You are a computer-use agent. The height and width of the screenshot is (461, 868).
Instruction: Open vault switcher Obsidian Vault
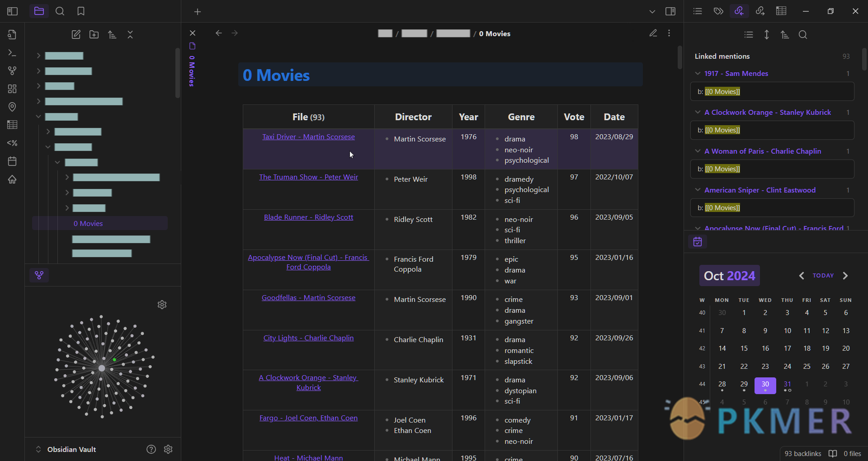[x=66, y=449]
